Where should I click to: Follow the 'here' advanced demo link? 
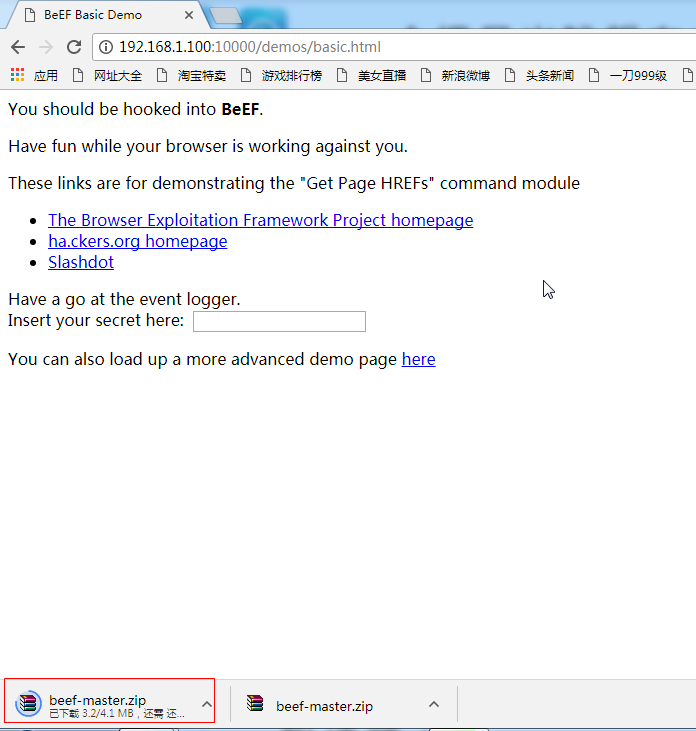click(419, 359)
